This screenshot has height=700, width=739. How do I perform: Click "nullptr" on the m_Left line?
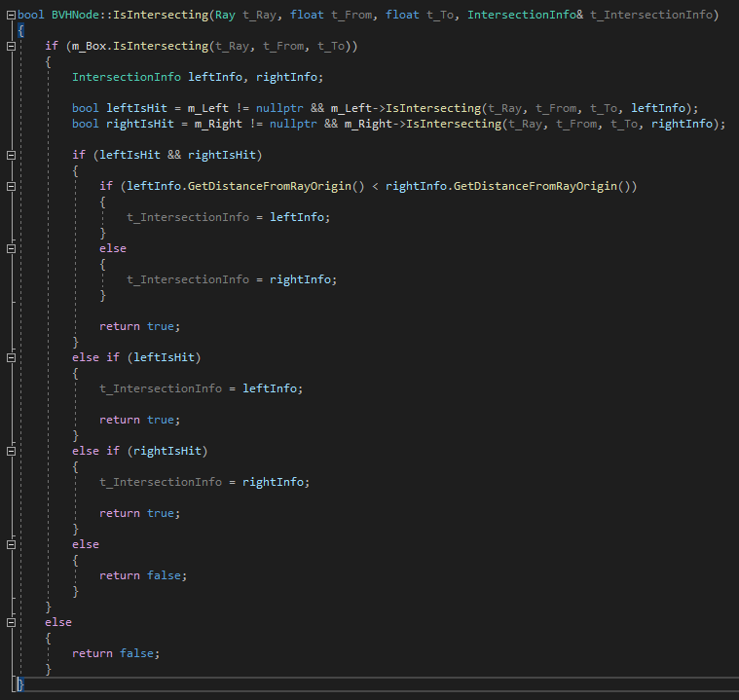pyautogui.click(x=279, y=108)
